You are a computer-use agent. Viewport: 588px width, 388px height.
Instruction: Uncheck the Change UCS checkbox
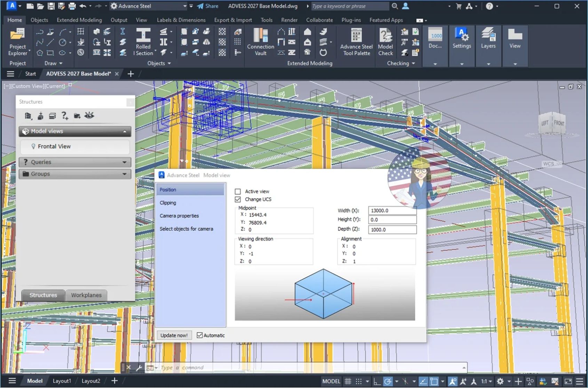(238, 199)
